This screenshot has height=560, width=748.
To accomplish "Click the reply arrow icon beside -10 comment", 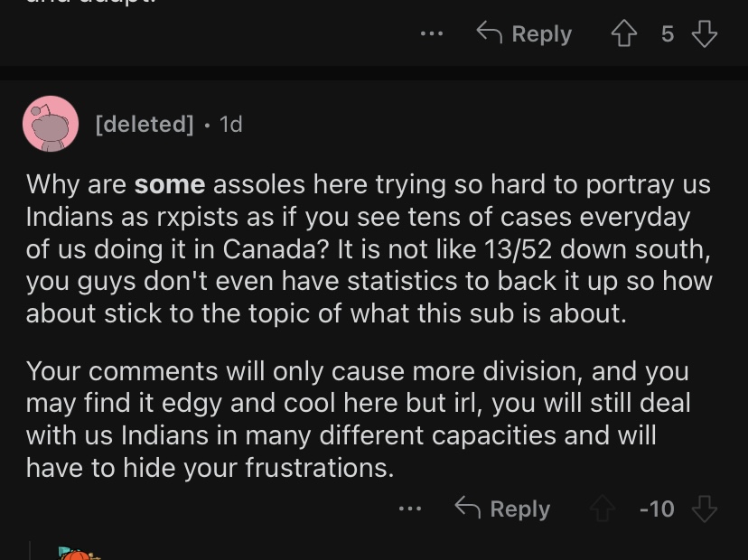I will click(468, 507).
